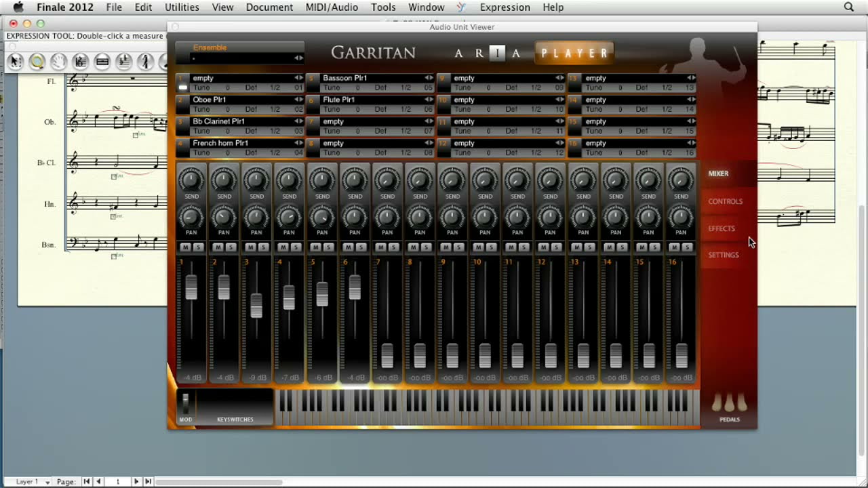Mute mixer channel 9
868x488 pixels.
click(x=446, y=247)
